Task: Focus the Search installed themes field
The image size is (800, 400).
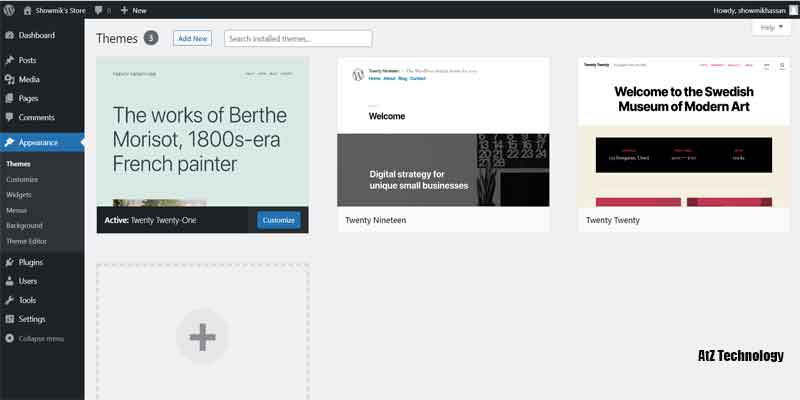Action: (298, 38)
